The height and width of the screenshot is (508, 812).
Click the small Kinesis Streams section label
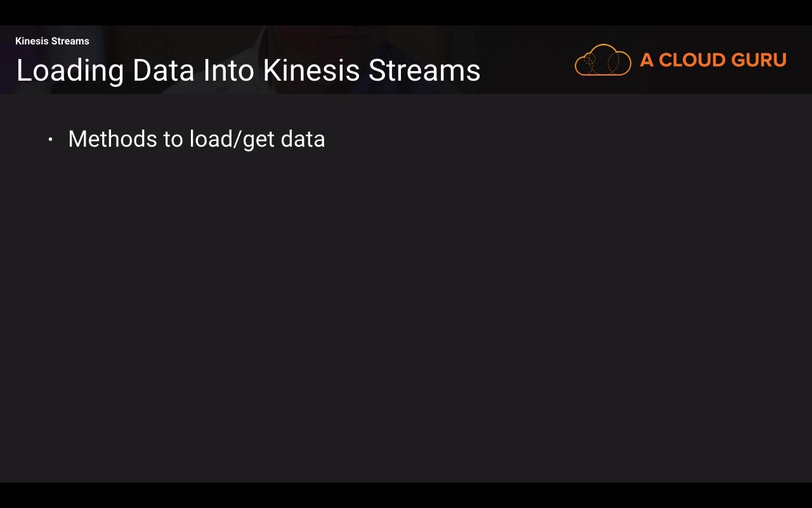(x=52, y=41)
